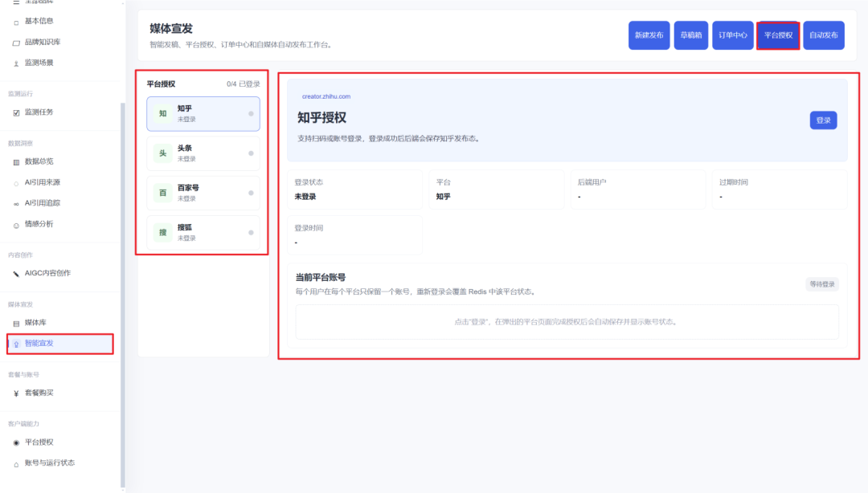
Task: Select the 头条 platform card
Action: point(203,153)
